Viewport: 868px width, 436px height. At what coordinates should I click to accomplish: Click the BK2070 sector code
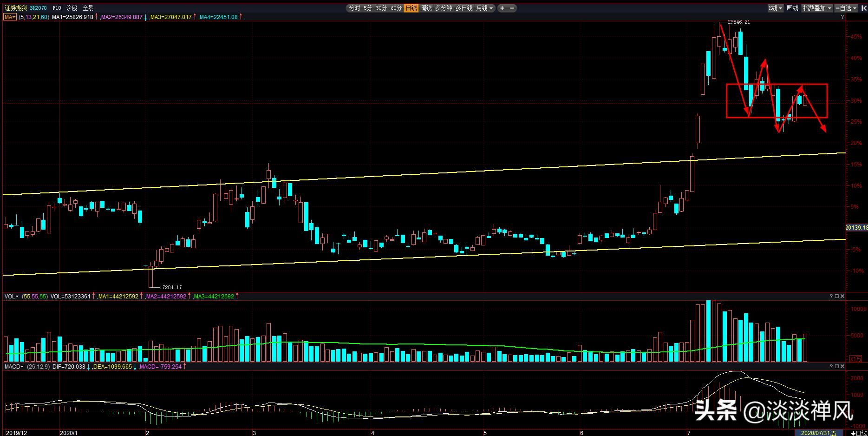39,8
